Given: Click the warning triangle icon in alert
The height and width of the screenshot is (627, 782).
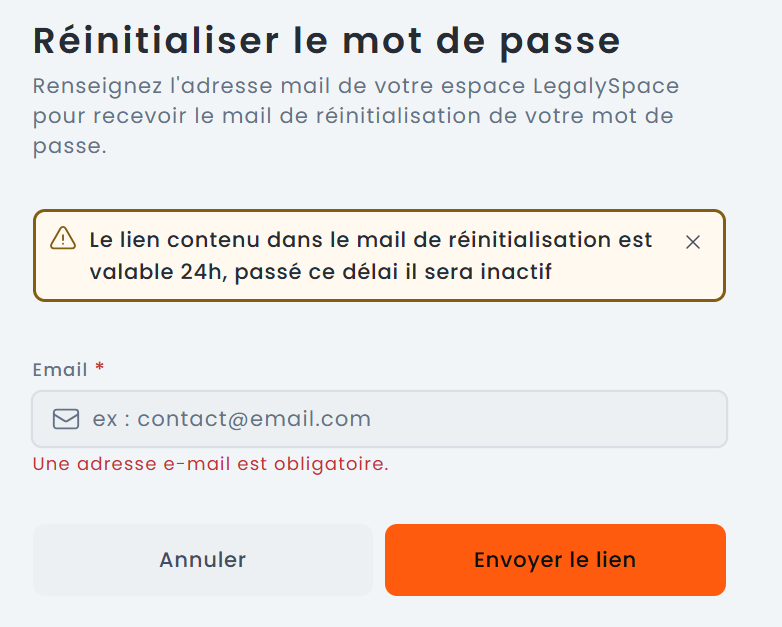Looking at the screenshot, I should 63,238.
